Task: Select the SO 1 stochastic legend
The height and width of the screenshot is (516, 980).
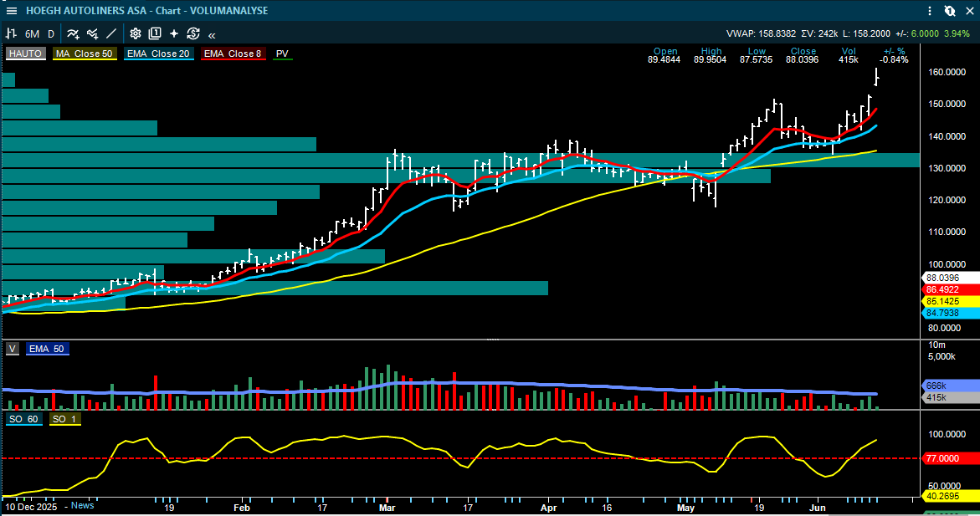Action: 64,419
